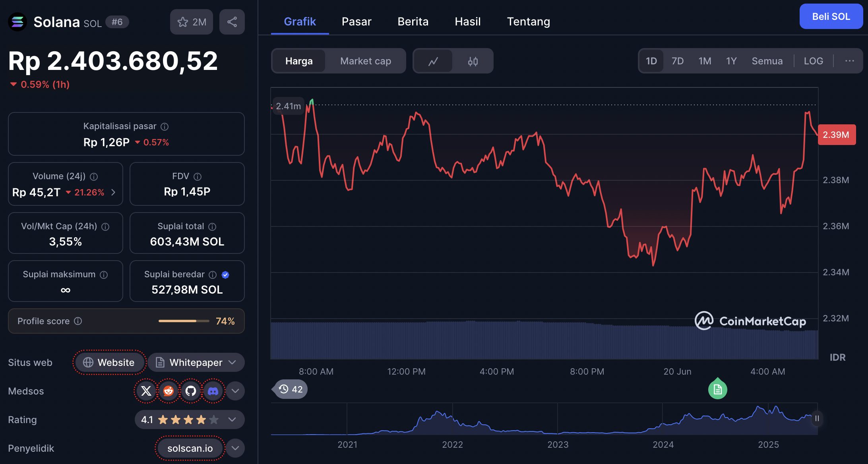Click info icon beside Suplai beredar
Screen dimensions: 868x464
tap(213, 275)
